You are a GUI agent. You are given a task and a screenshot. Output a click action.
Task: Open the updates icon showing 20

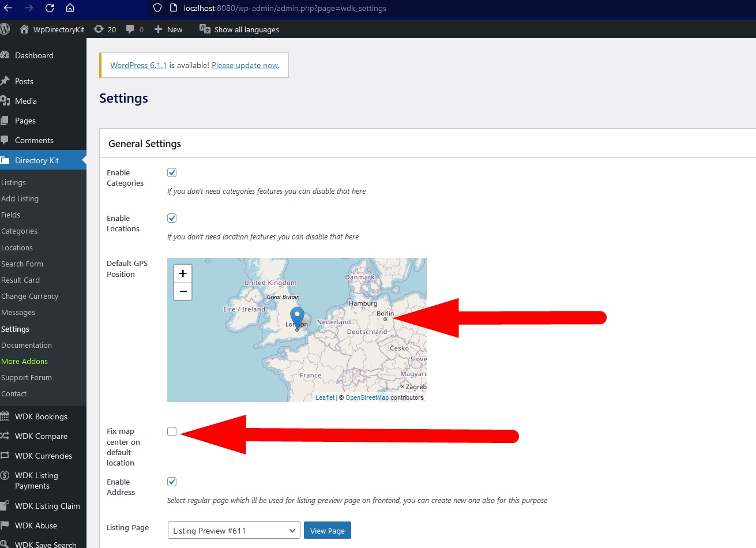coord(99,29)
